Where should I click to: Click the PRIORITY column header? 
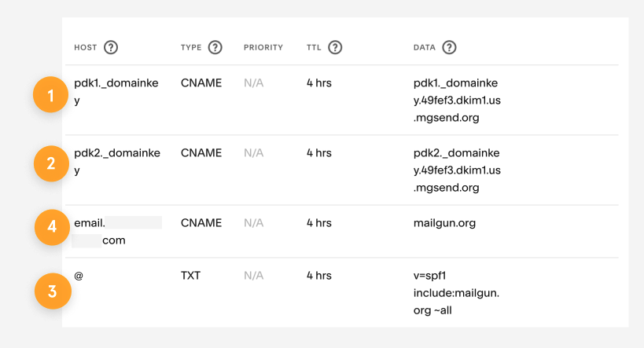pyautogui.click(x=263, y=47)
